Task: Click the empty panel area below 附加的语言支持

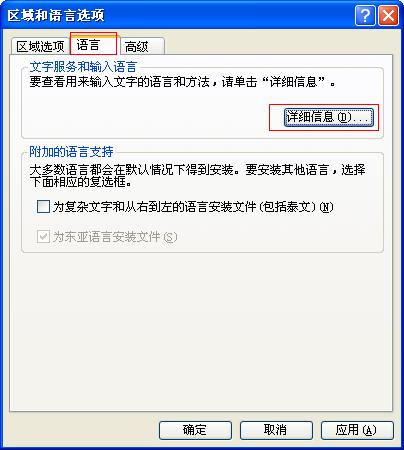Action: click(x=201, y=330)
